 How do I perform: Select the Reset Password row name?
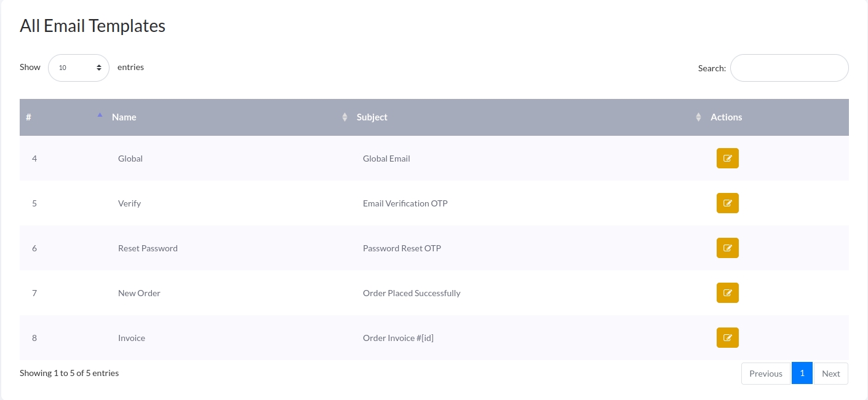[x=148, y=248]
